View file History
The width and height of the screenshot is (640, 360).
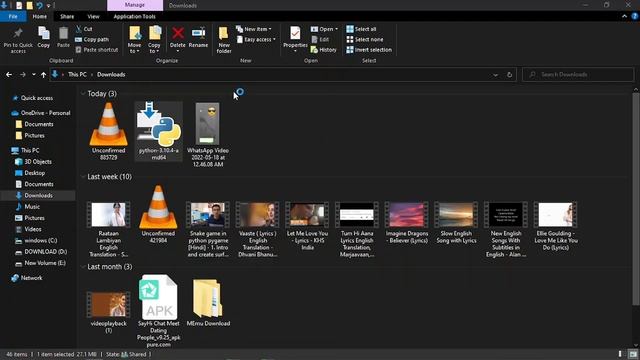[x=324, y=50]
